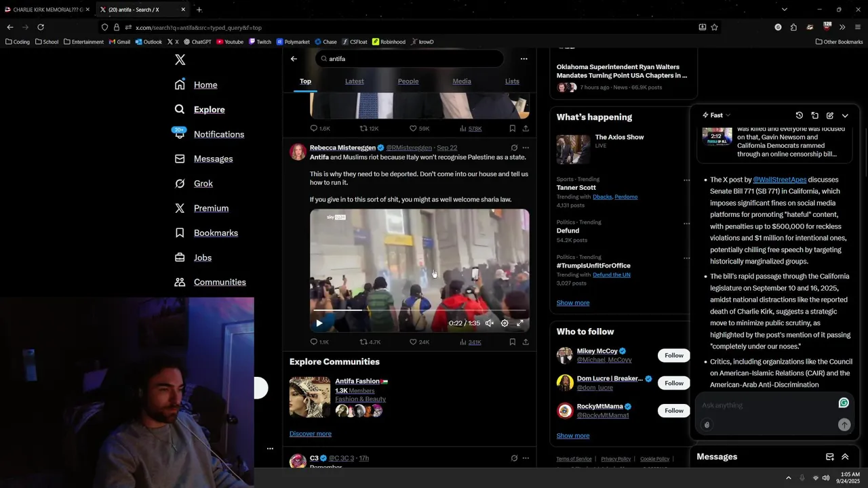
Task: Play the video in Rebecca's post
Action: tap(319, 323)
